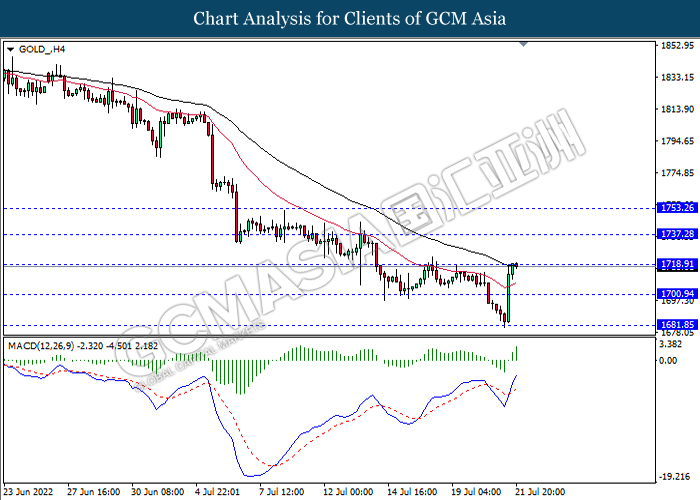Select the 1718.91 price level label
700x500 pixels.
677,264
